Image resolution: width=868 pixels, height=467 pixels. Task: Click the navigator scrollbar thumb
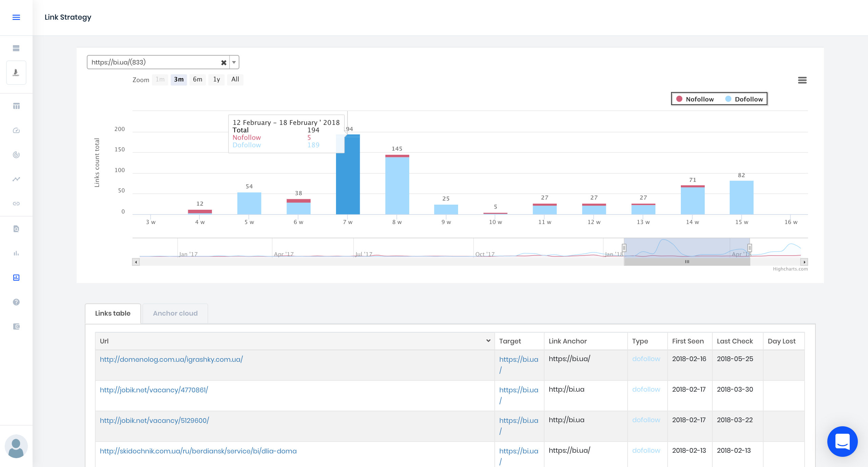coord(687,262)
